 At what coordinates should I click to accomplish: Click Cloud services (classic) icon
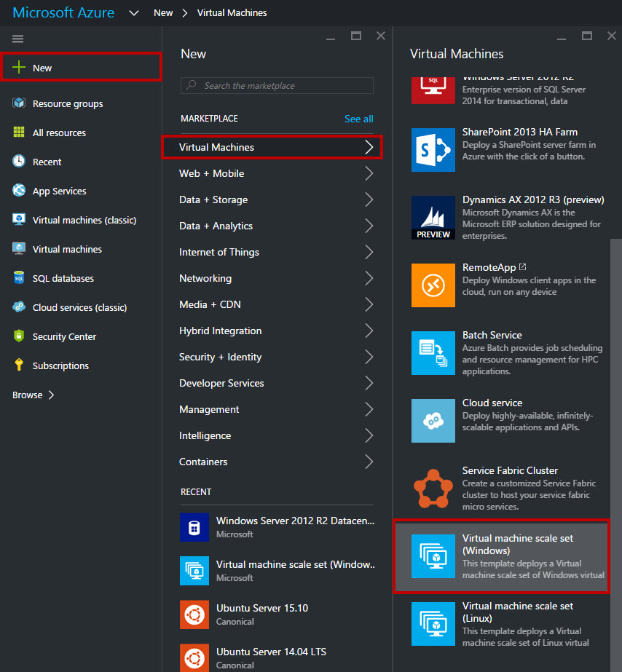(x=19, y=307)
